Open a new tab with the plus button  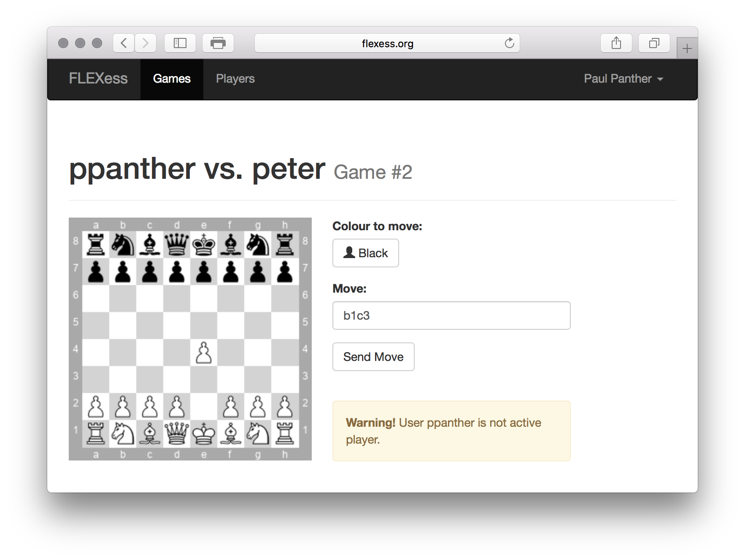687,48
